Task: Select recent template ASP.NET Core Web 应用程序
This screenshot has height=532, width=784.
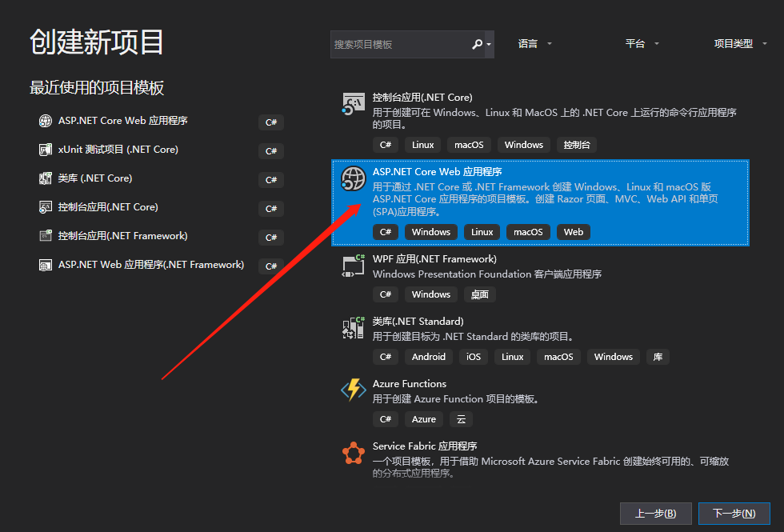Action: (123, 121)
